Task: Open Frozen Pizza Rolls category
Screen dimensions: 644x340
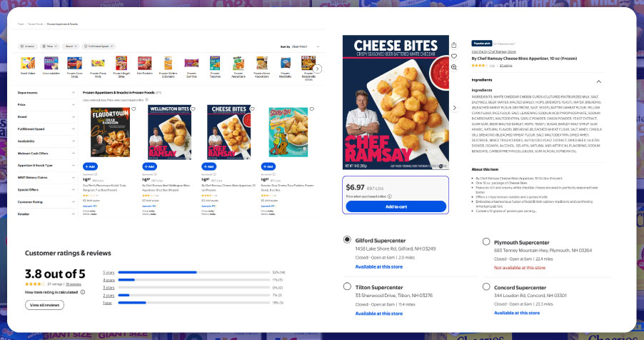Action: point(98,67)
